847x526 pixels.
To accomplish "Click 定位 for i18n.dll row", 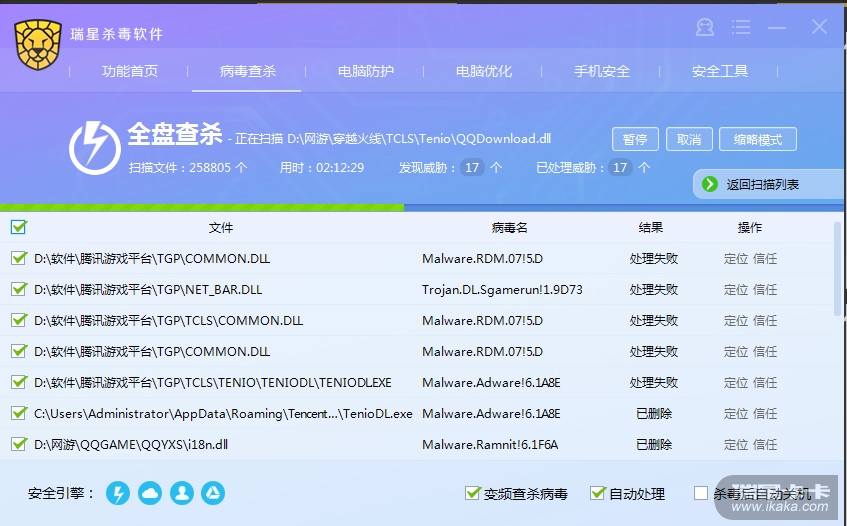I will [x=736, y=444].
